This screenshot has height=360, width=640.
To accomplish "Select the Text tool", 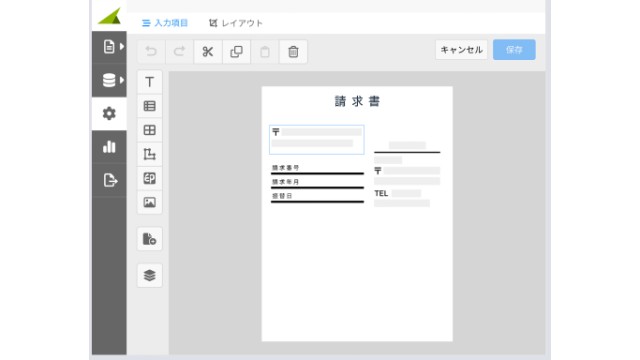I will click(x=150, y=82).
